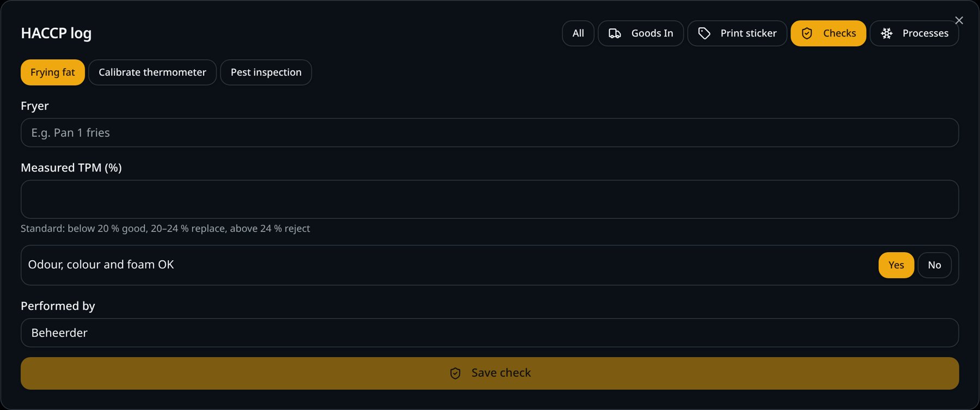Focus the Fryer name input field
Screen dimensions: 980x410
489,133
